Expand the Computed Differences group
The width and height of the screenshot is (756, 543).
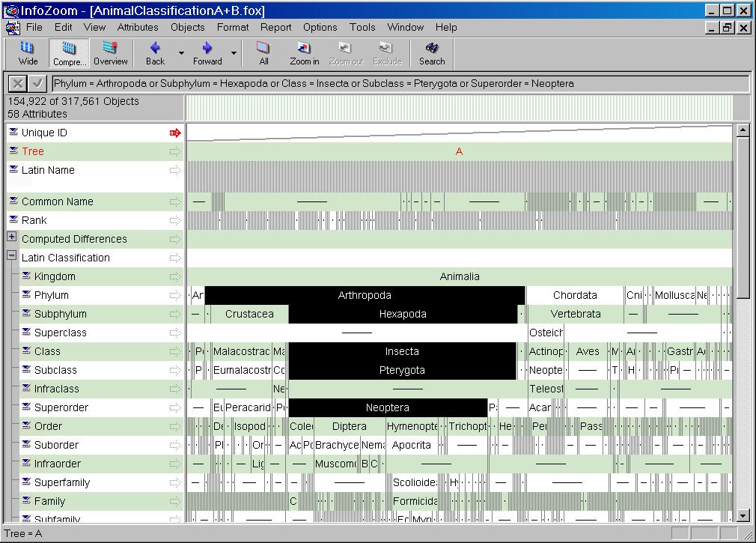click(x=12, y=237)
